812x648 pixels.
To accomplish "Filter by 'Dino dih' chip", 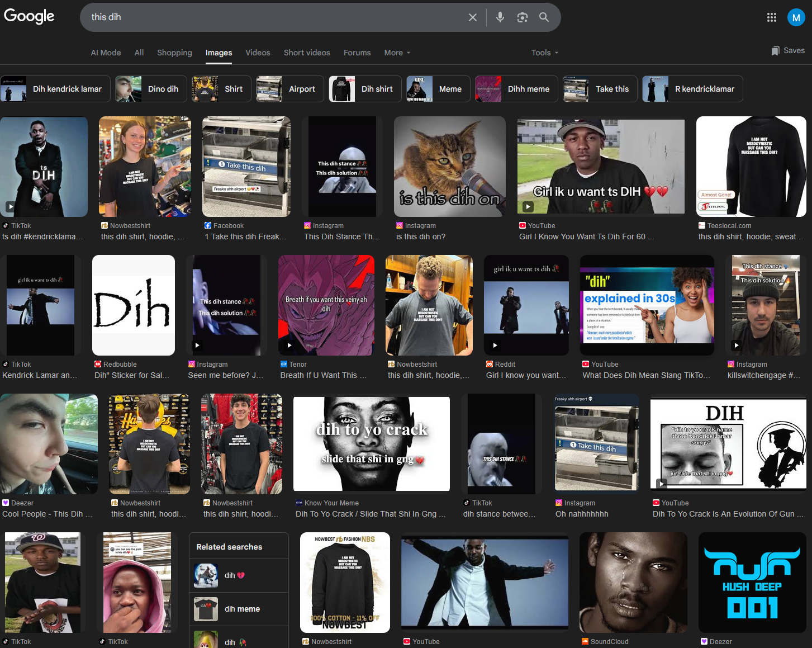I will (x=151, y=89).
